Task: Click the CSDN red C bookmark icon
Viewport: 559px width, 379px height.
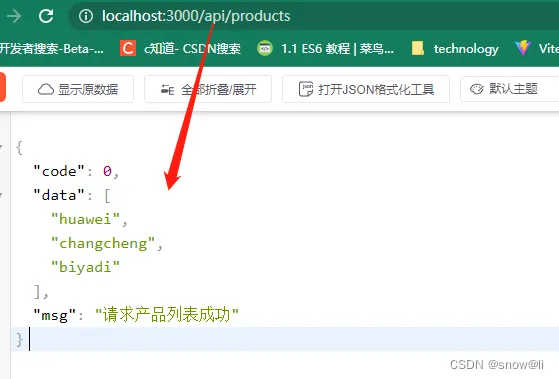Action: click(x=128, y=48)
